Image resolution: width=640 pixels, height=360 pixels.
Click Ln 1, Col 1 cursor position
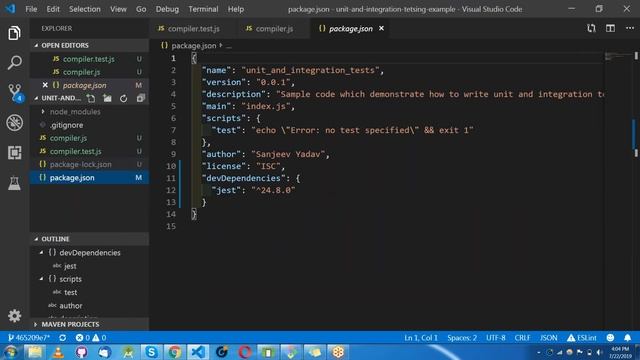(421, 338)
